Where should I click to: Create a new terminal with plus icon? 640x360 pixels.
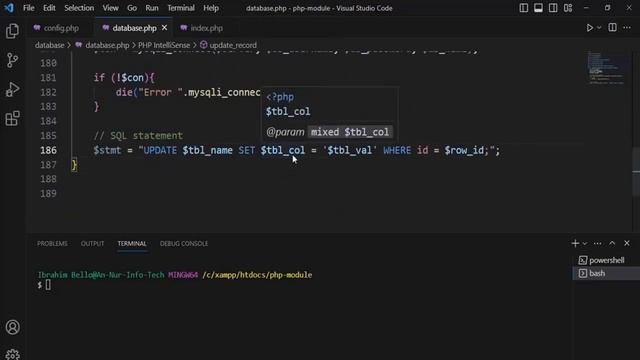pyautogui.click(x=575, y=243)
